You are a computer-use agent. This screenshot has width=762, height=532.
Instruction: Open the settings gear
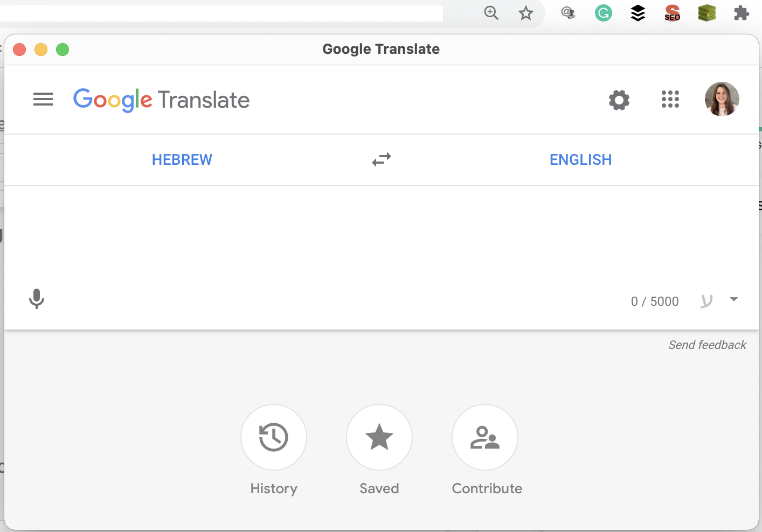point(619,100)
